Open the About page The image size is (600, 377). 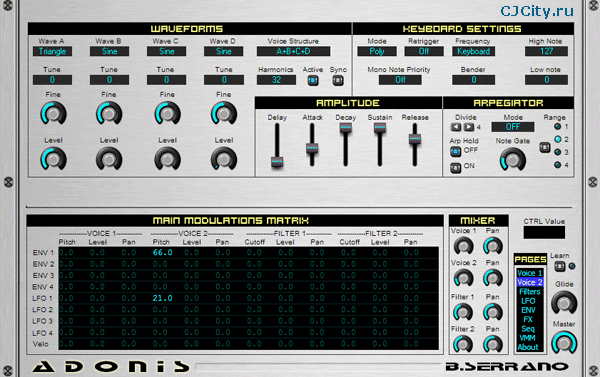coord(530,347)
